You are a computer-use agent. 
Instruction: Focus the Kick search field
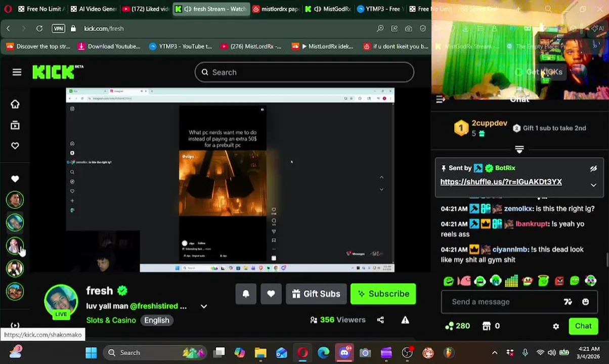pyautogui.click(x=304, y=72)
